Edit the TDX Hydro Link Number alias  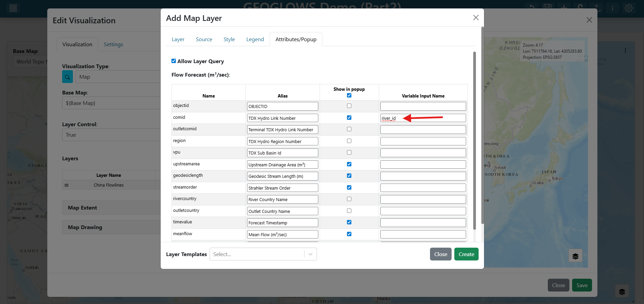coord(283,118)
